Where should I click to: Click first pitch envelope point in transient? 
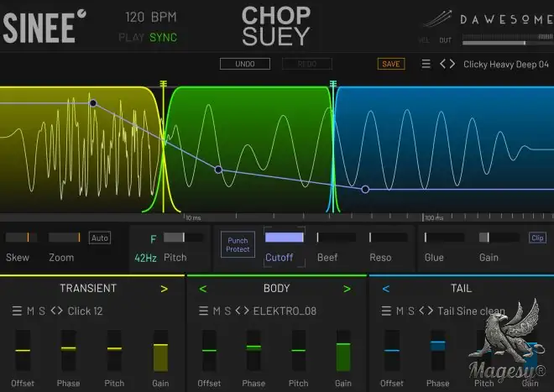coord(93,103)
